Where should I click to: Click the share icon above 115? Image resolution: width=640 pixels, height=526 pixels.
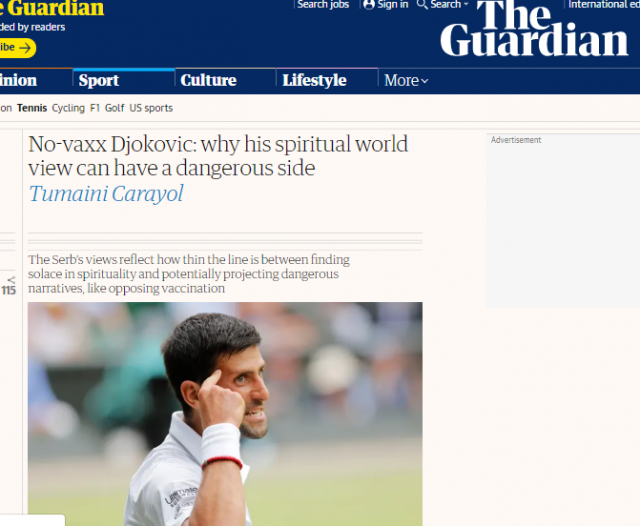point(11,280)
